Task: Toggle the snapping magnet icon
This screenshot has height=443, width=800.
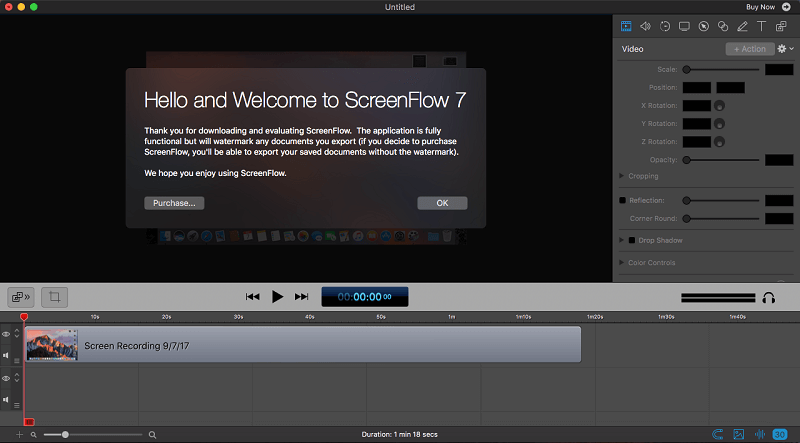Action: [x=717, y=434]
